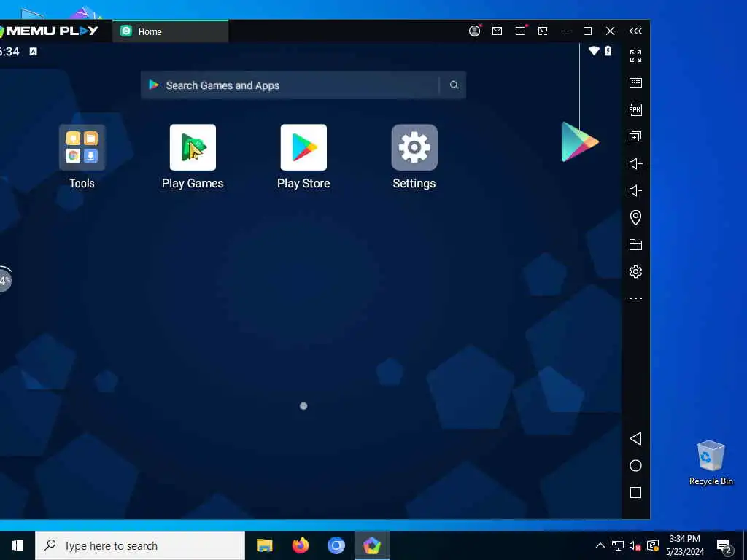Show hidden system tray icons
The width and height of the screenshot is (747, 560).
point(600,545)
